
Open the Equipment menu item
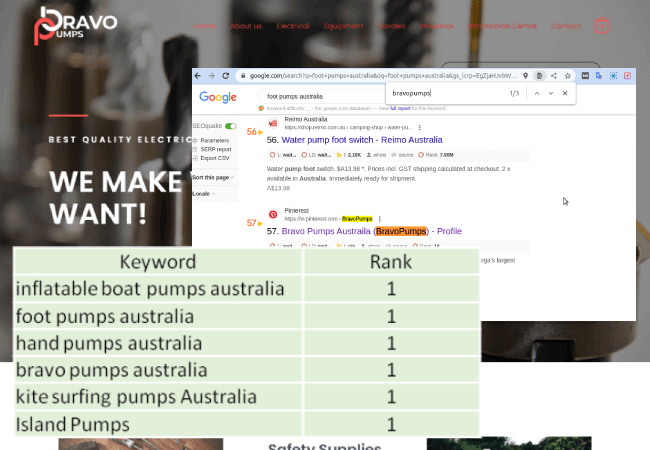click(x=343, y=26)
